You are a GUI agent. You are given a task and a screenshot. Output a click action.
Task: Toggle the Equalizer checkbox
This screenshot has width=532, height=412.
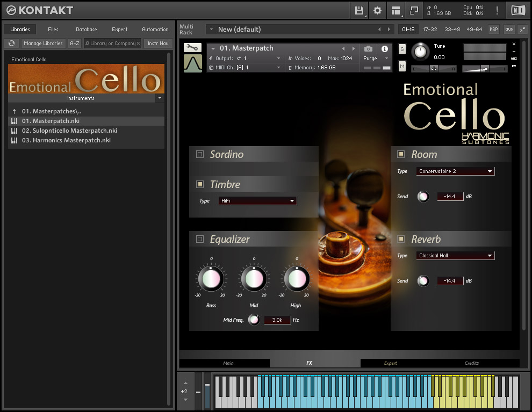coord(200,240)
